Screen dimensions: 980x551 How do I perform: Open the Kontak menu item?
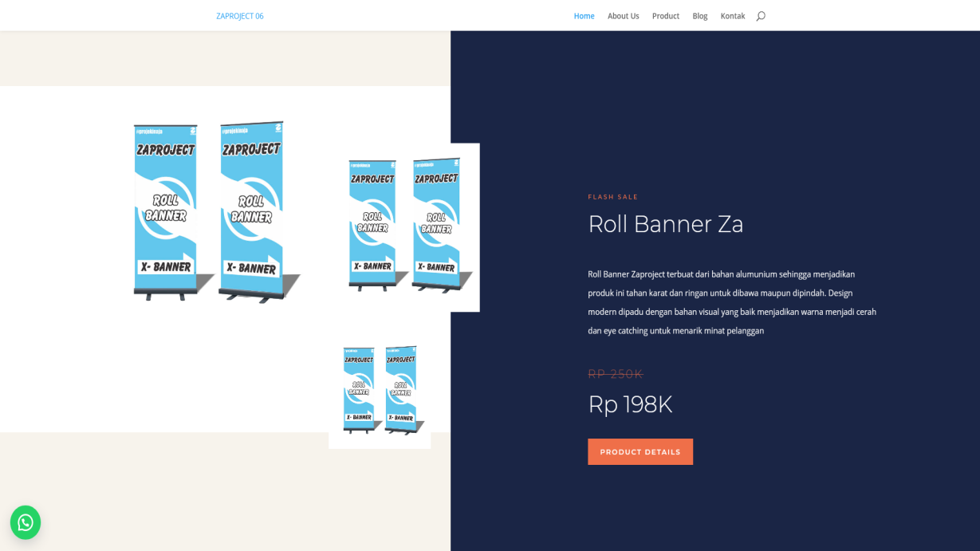tap(733, 16)
